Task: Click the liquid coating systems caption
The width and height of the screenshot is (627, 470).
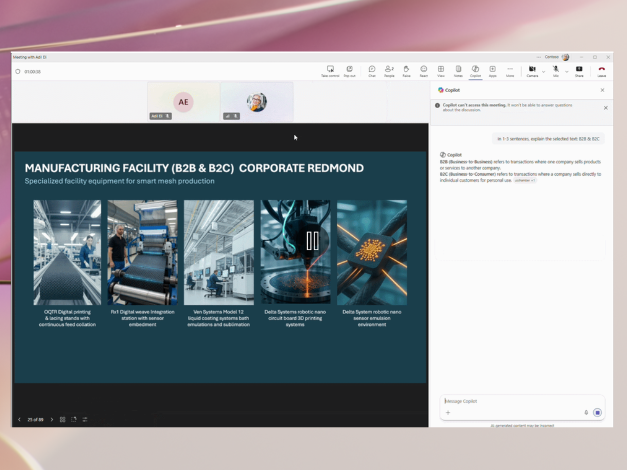Action: click(x=218, y=318)
